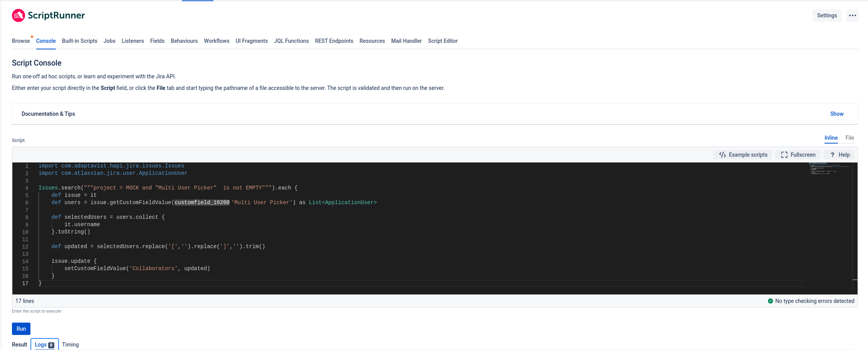Show the Documentation & Tips section
Screen dimensions: 868x350
tap(836, 113)
